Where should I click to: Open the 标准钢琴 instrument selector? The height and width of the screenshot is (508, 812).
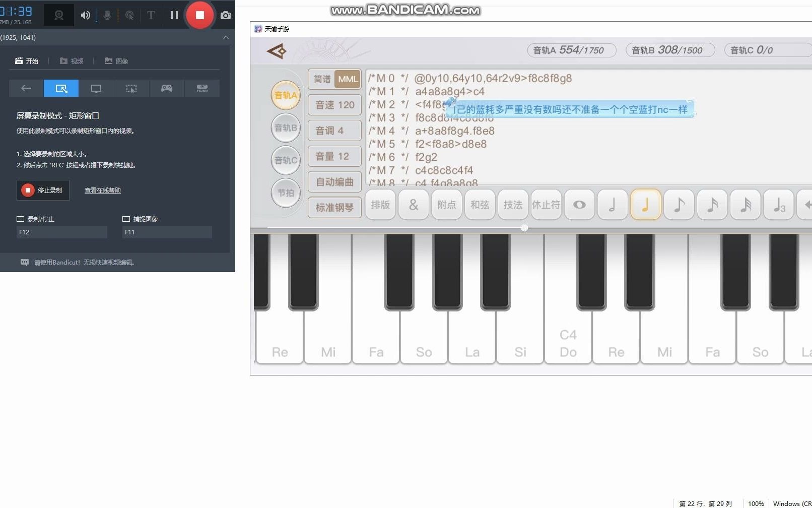pyautogui.click(x=334, y=208)
